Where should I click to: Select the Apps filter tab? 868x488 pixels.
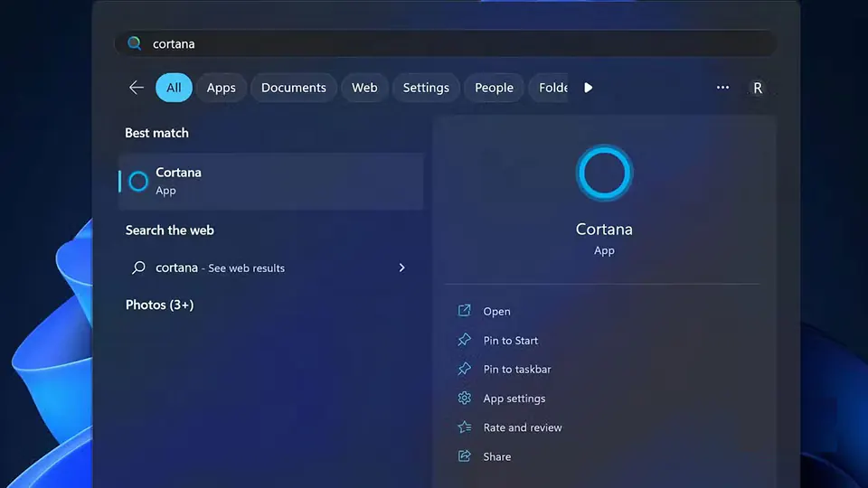pos(221,88)
